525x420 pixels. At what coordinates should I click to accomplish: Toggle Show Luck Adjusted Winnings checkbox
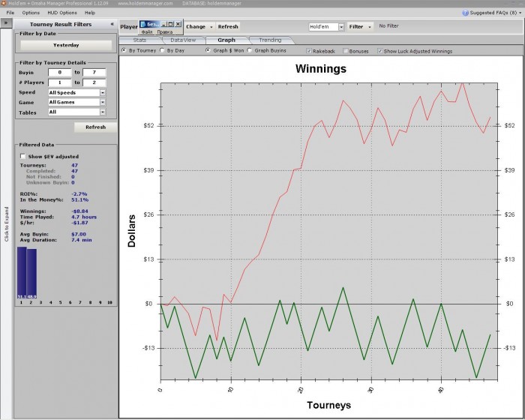[x=380, y=51]
